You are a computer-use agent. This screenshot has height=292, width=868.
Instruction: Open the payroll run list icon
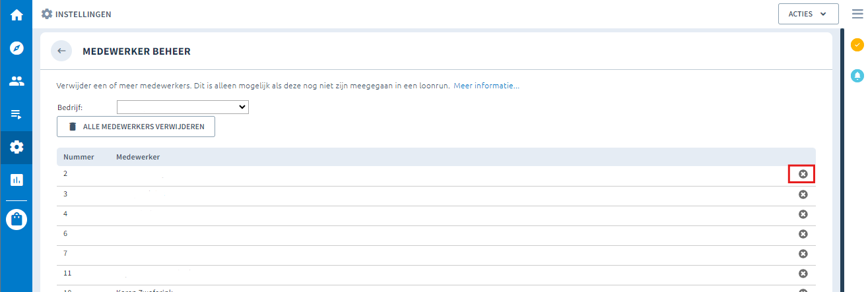pyautogui.click(x=17, y=115)
